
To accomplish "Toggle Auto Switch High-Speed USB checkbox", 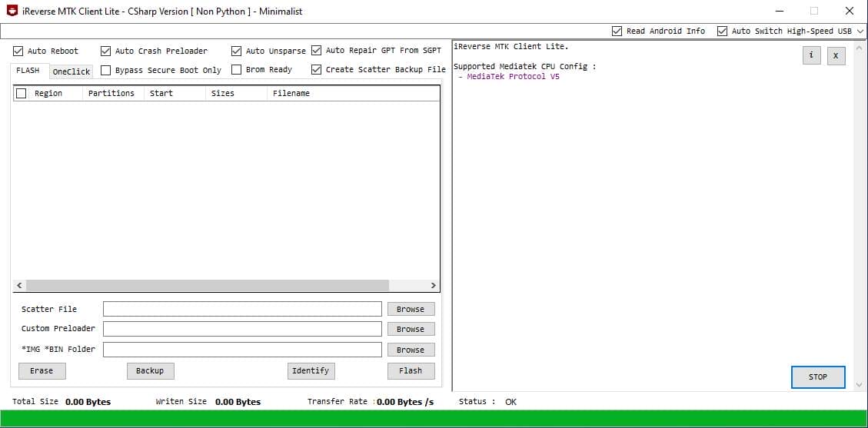I will 722,31.
